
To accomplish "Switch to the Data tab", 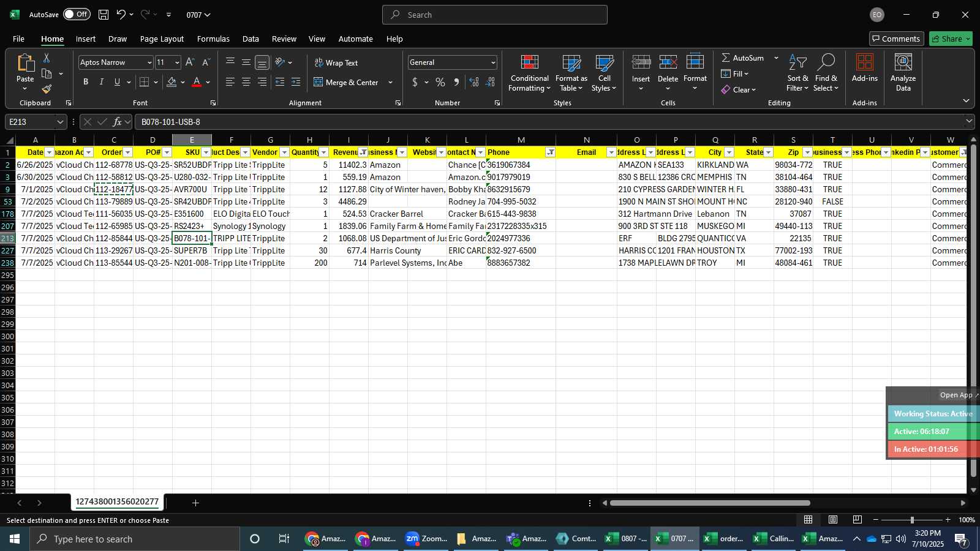I will click(251, 39).
